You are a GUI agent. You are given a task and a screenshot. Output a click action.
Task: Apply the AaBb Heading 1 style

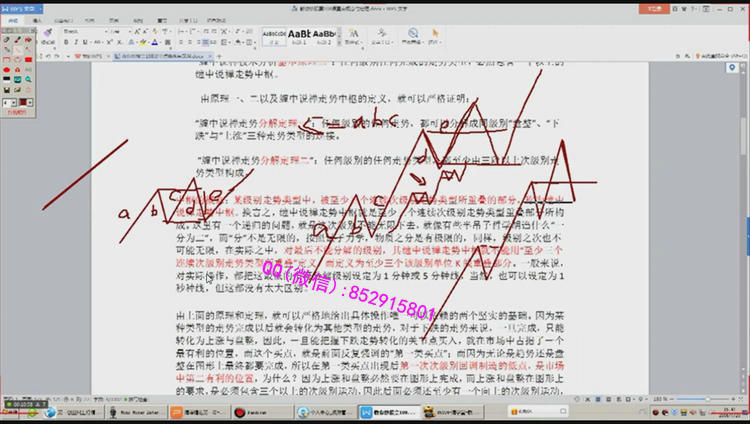click(x=299, y=33)
